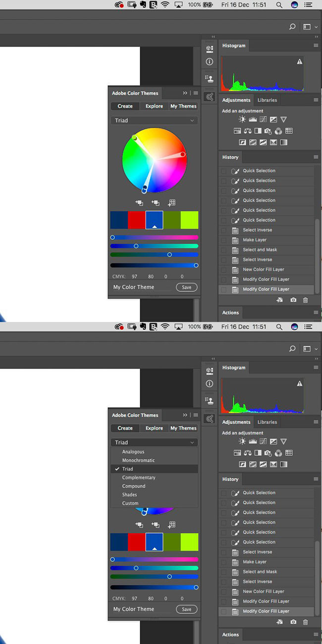Add a Brightness/Contrast adjustment
This screenshot has height=644, width=322.
tap(242, 119)
